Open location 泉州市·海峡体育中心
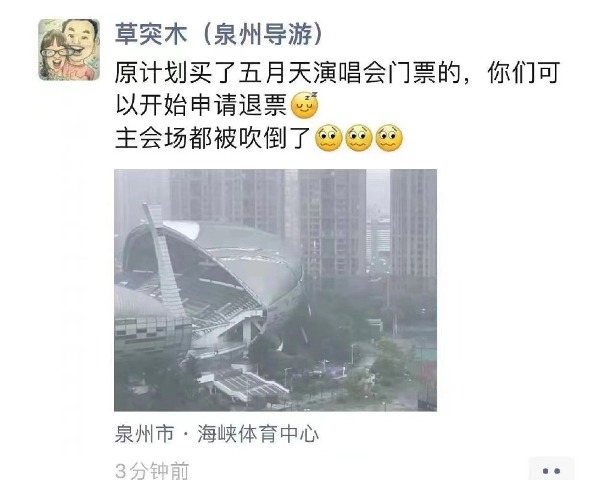Screen dimensions: 614x480 click(217, 433)
